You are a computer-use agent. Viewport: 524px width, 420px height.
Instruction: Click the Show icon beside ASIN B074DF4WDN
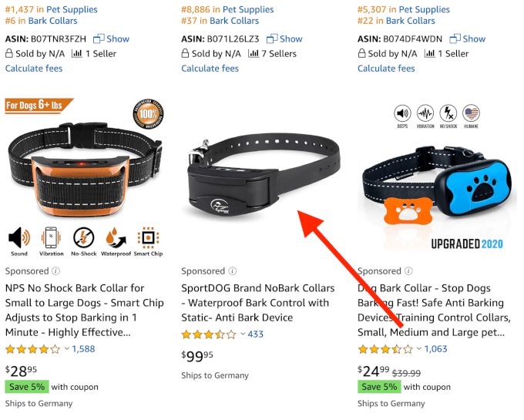click(455, 39)
